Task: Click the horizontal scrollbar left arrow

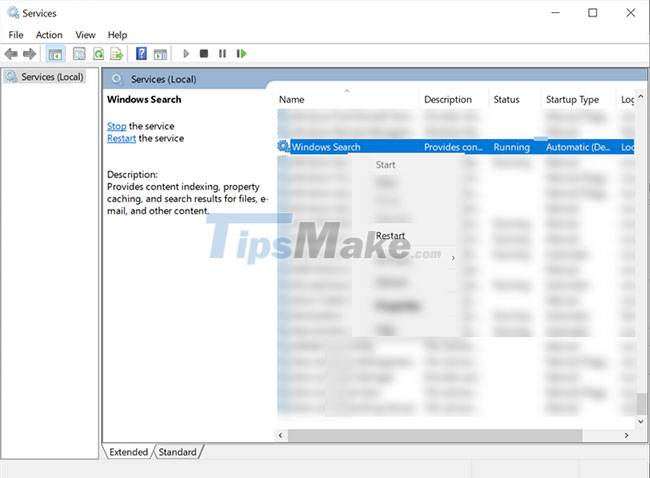Action: (x=281, y=435)
